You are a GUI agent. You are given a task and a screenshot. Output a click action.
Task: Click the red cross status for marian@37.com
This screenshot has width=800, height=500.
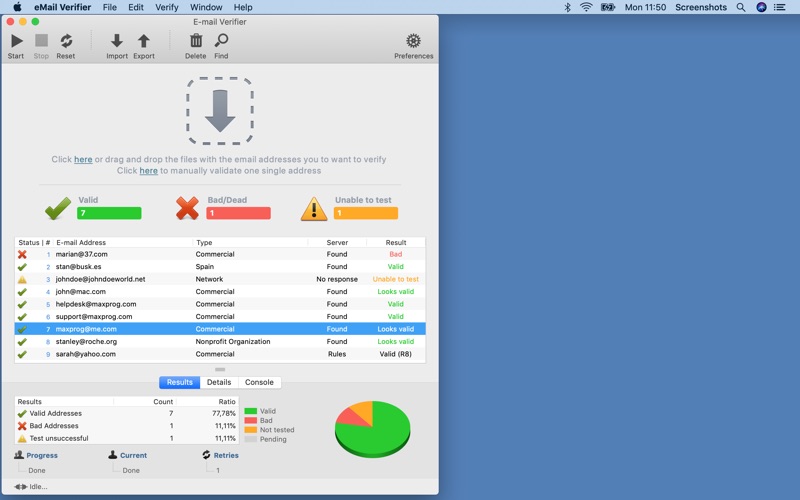22,254
